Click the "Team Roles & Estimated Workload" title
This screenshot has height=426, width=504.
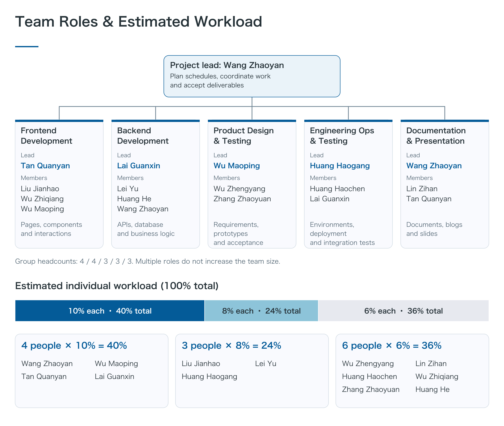pos(139,22)
